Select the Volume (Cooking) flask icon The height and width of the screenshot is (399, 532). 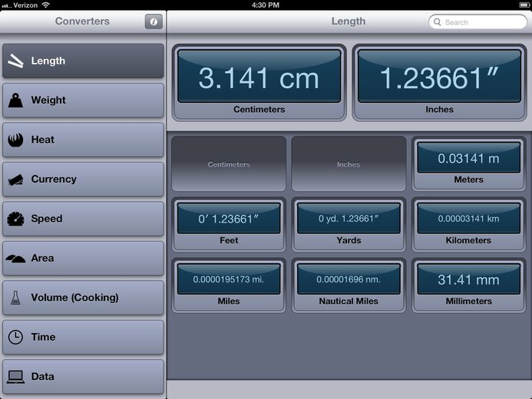[x=15, y=298]
